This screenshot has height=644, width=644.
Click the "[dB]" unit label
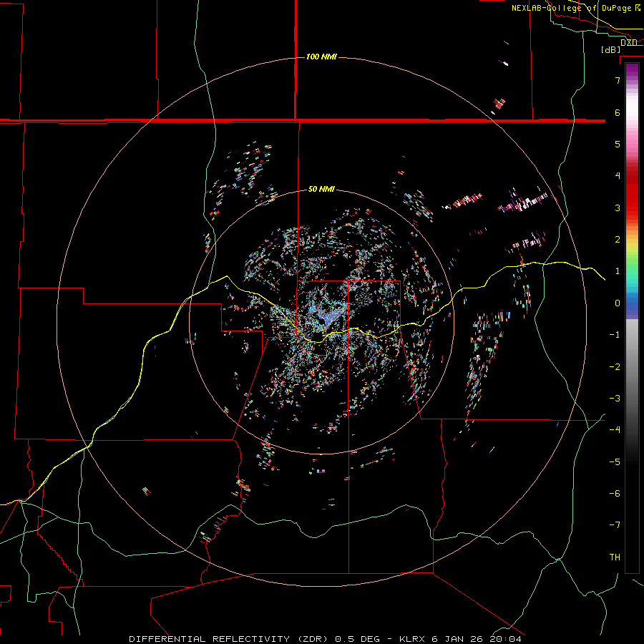click(x=611, y=49)
